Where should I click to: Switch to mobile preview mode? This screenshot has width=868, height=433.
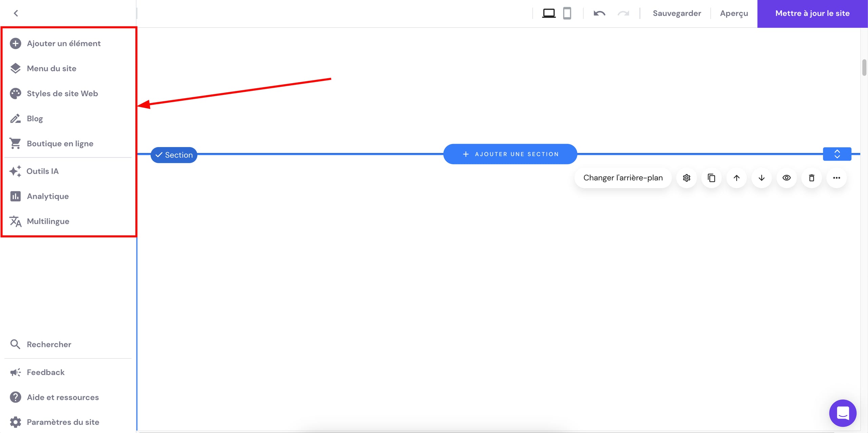click(x=567, y=13)
